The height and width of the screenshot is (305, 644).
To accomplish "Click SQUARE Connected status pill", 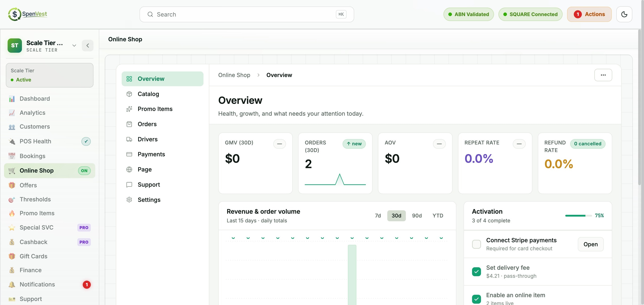I will (x=530, y=14).
